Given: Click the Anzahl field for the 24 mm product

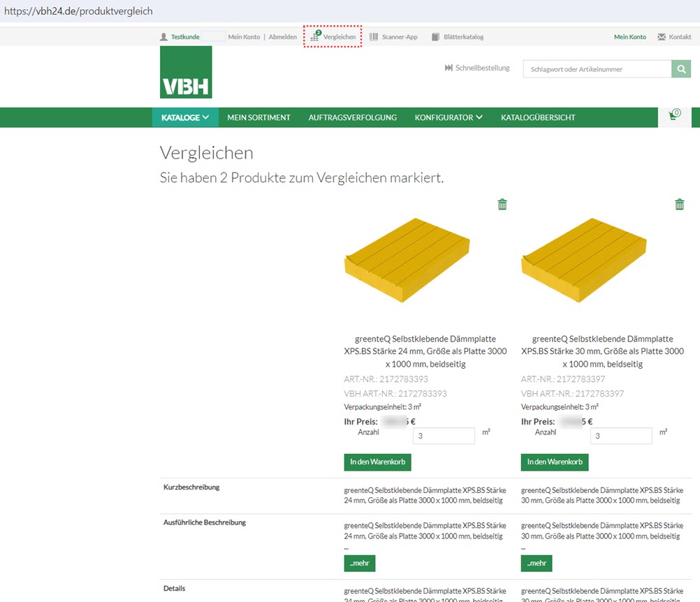Looking at the screenshot, I should point(444,436).
